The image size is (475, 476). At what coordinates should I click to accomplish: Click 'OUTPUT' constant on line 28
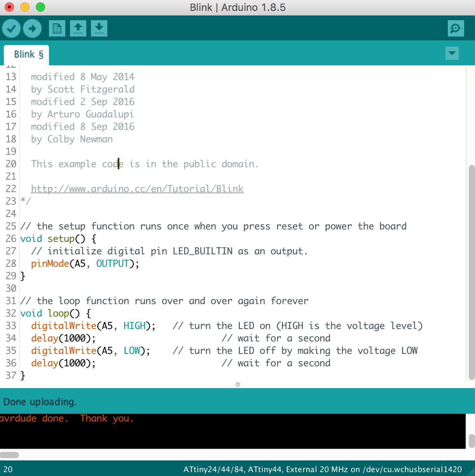(x=113, y=264)
